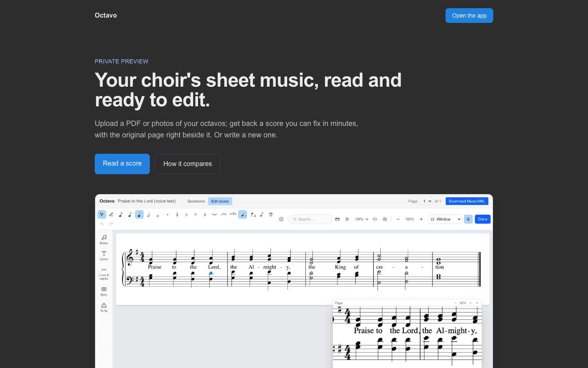The image size is (588, 368).
Task: Switch to the Edit score tab
Action: (x=220, y=201)
